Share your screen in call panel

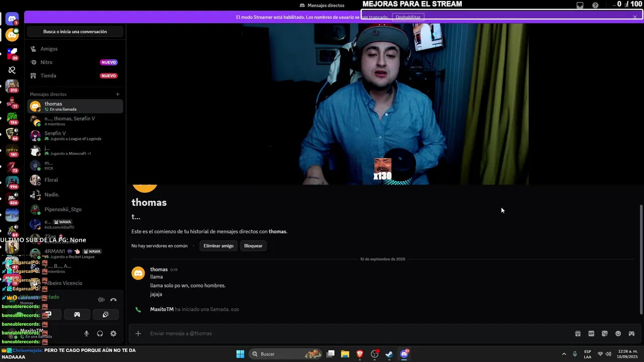point(48,314)
